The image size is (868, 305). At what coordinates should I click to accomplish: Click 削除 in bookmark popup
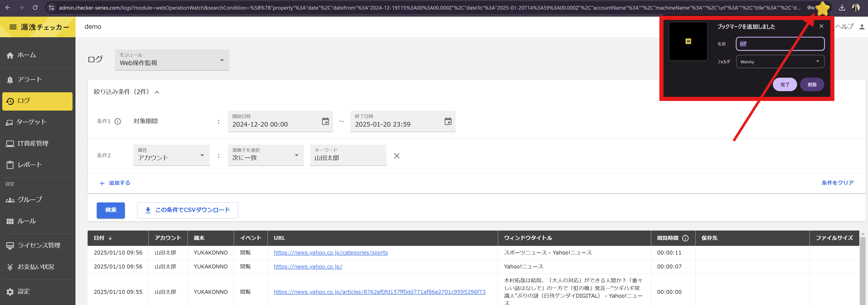click(812, 85)
